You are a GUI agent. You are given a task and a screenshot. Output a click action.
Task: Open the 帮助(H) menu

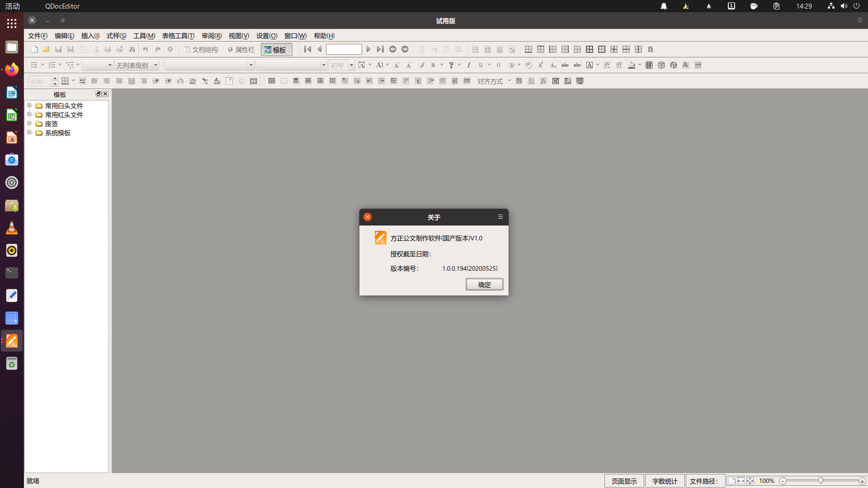pos(324,36)
